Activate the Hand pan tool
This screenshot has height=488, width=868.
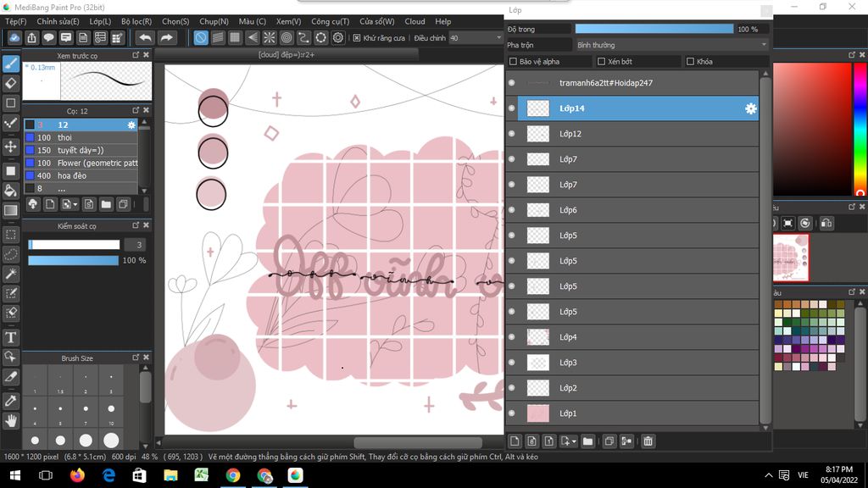pos(11,421)
